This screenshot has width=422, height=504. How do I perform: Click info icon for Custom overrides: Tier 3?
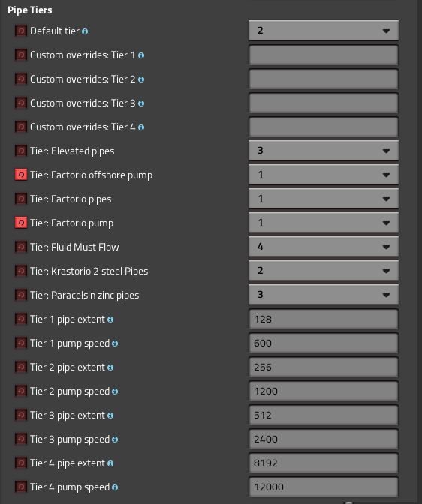coord(141,103)
